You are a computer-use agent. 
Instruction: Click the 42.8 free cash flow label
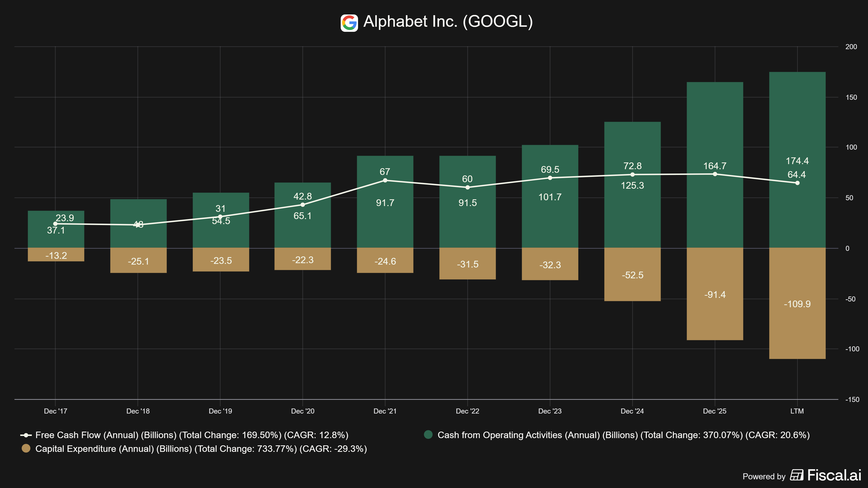coord(303,196)
